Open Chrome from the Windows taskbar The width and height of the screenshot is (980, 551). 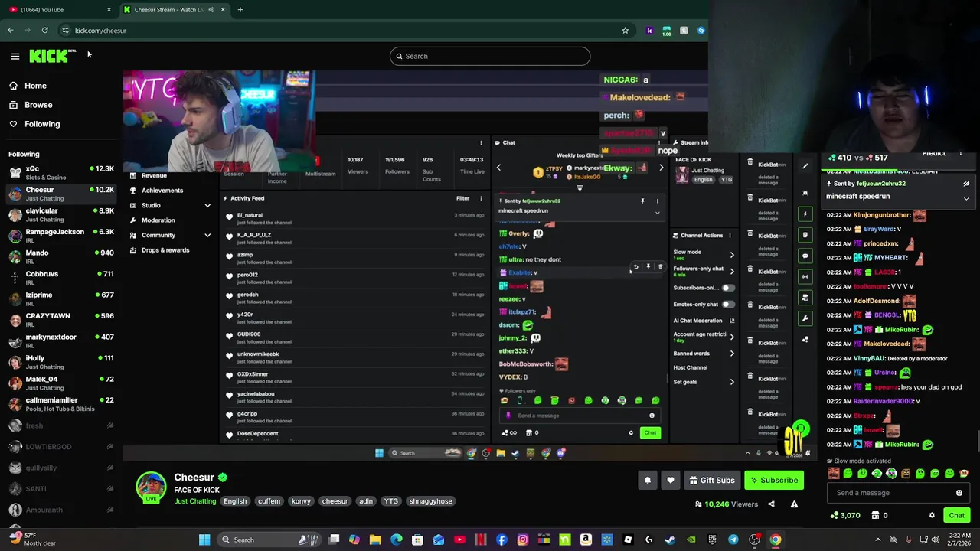pyautogui.click(x=776, y=540)
